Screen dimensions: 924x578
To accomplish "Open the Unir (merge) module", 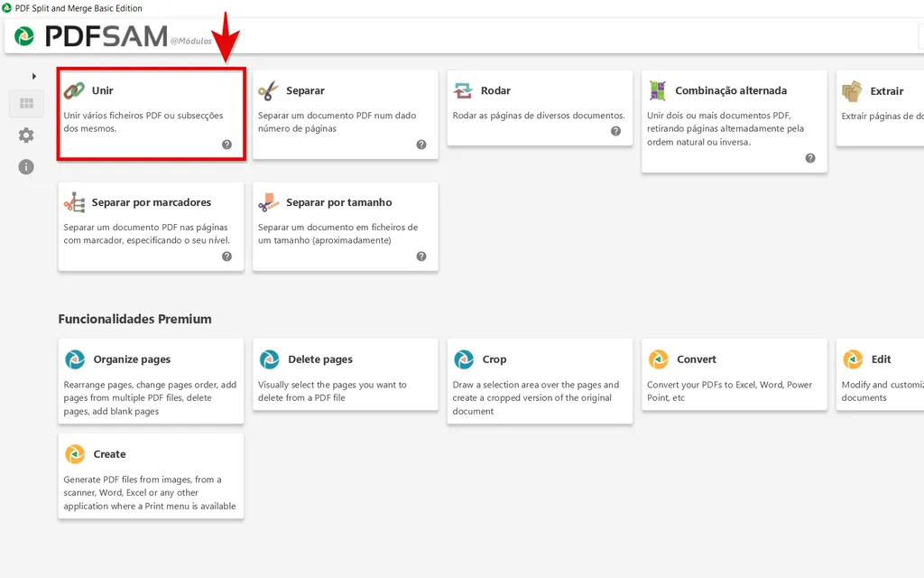I will (x=151, y=115).
